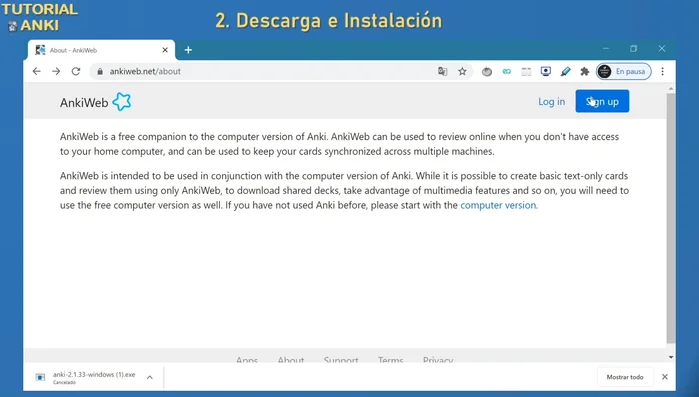Open the Apps footer link

tap(247, 360)
